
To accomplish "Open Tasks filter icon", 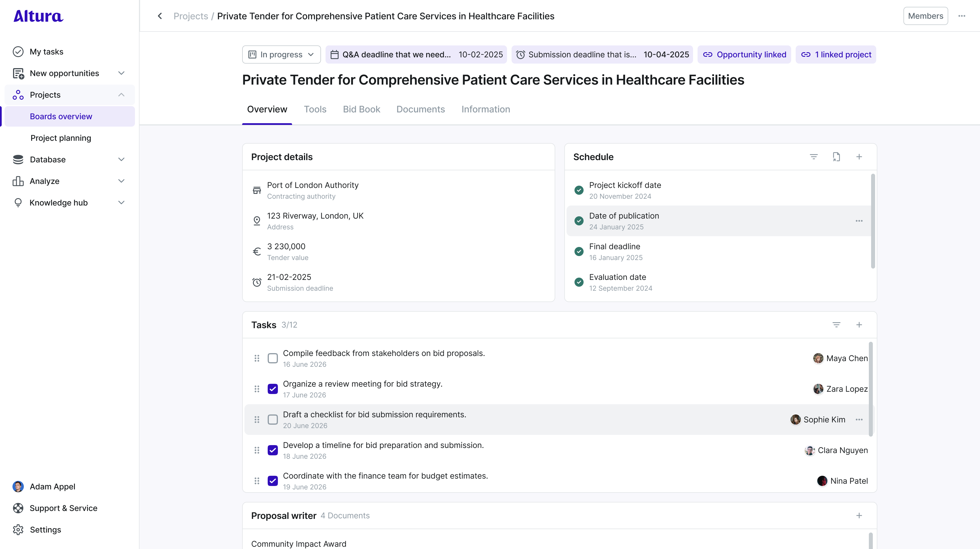I will pyautogui.click(x=836, y=325).
